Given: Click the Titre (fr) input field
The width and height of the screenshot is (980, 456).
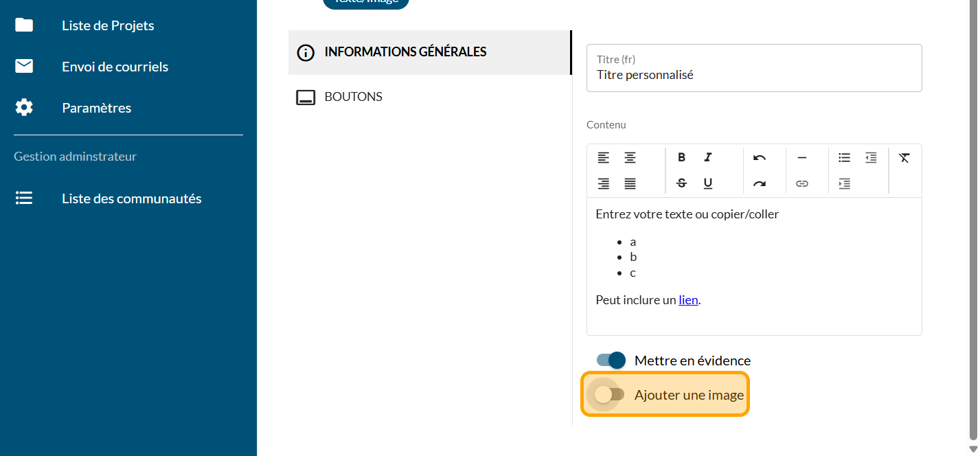Looking at the screenshot, I should pos(753,75).
